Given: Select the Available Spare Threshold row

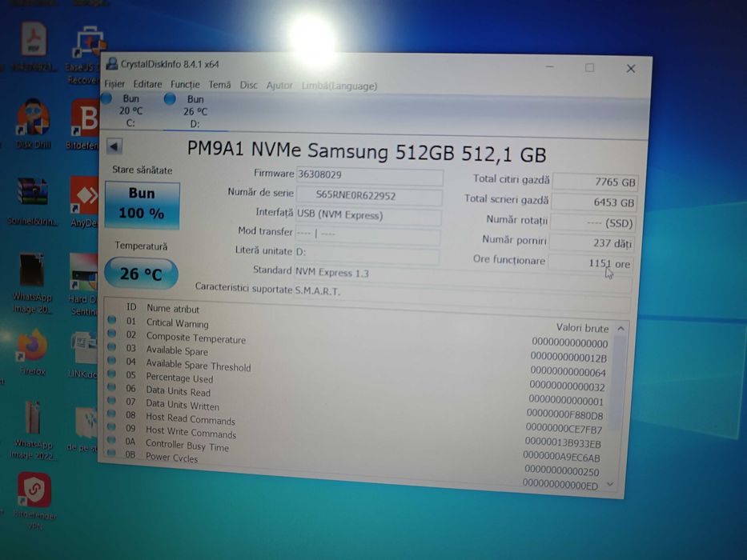Looking at the screenshot, I should [x=357, y=374].
